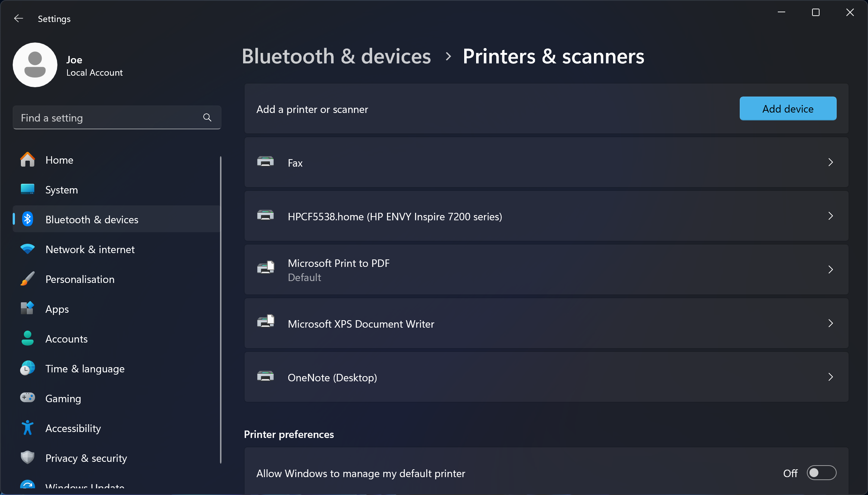868x495 pixels.
Task: Select Windows Update in the sidebar
Action: coord(84,486)
